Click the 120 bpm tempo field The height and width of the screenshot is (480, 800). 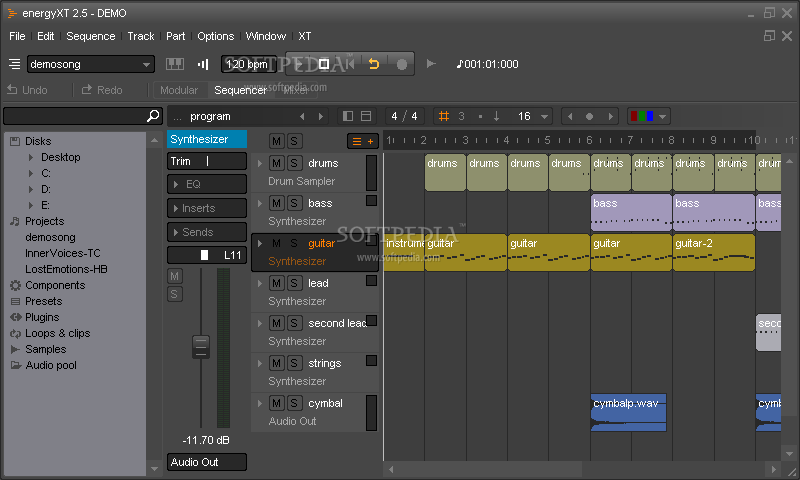[248, 64]
